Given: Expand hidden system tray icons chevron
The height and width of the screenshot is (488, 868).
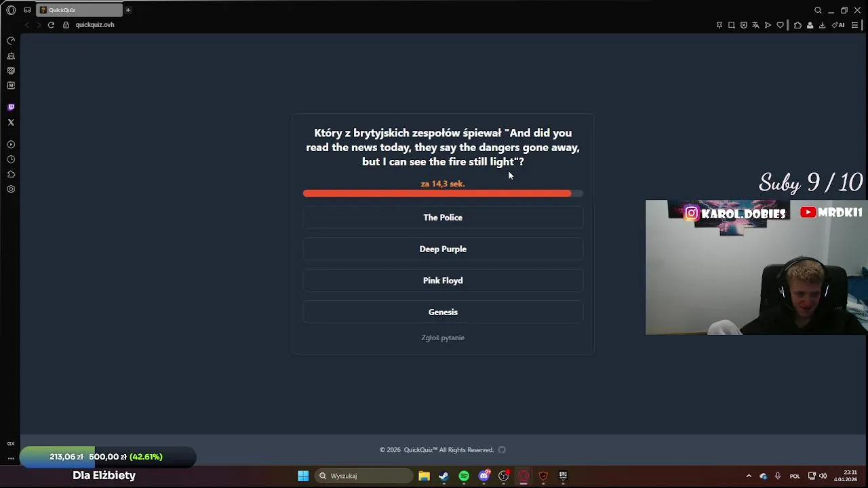Looking at the screenshot, I should pos(749,476).
